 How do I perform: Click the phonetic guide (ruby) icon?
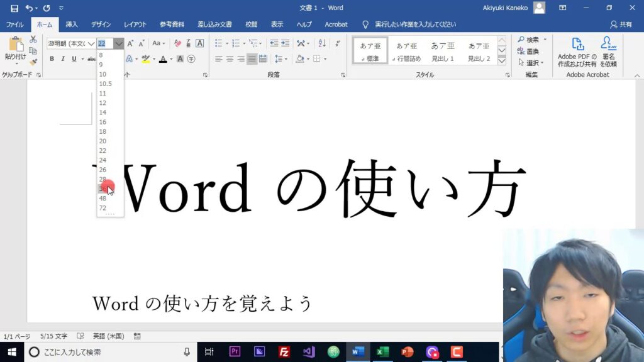click(x=189, y=43)
